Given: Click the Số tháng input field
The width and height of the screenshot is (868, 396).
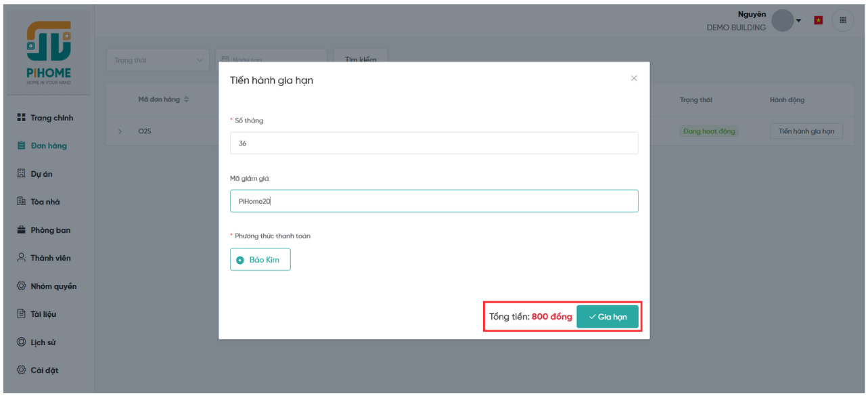Looking at the screenshot, I should coord(434,143).
